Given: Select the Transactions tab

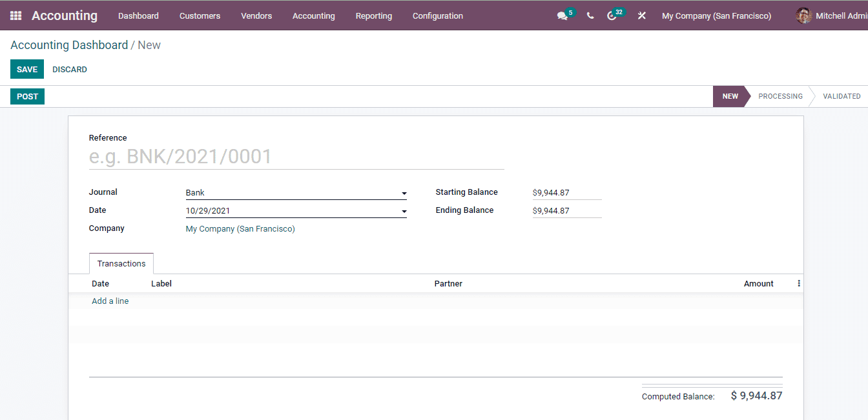Looking at the screenshot, I should tap(121, 263).
